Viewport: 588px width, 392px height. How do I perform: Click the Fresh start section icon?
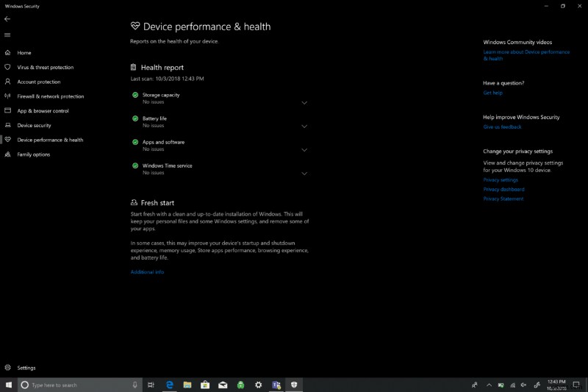point(134,202)
